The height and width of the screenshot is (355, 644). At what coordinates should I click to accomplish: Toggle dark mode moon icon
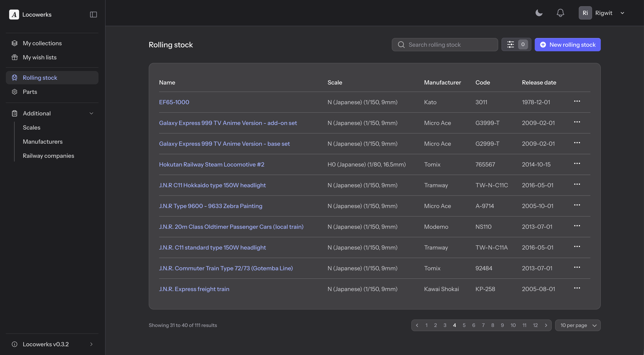tap(539, 13)
